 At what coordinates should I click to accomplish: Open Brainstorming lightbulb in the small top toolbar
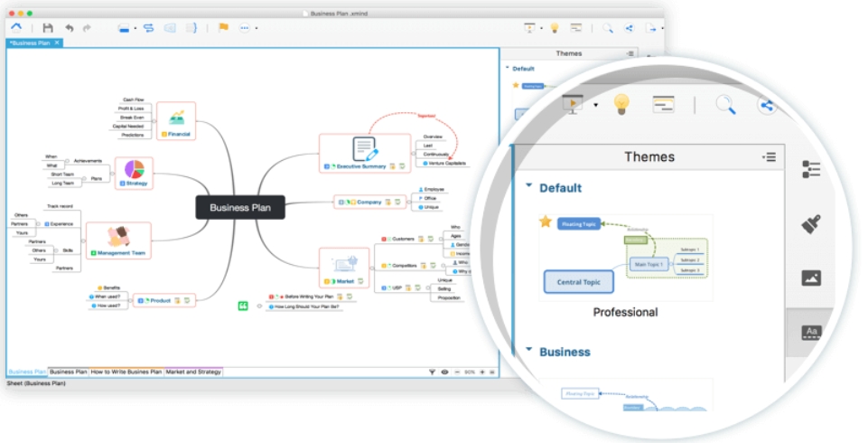(x=554, y=28)
